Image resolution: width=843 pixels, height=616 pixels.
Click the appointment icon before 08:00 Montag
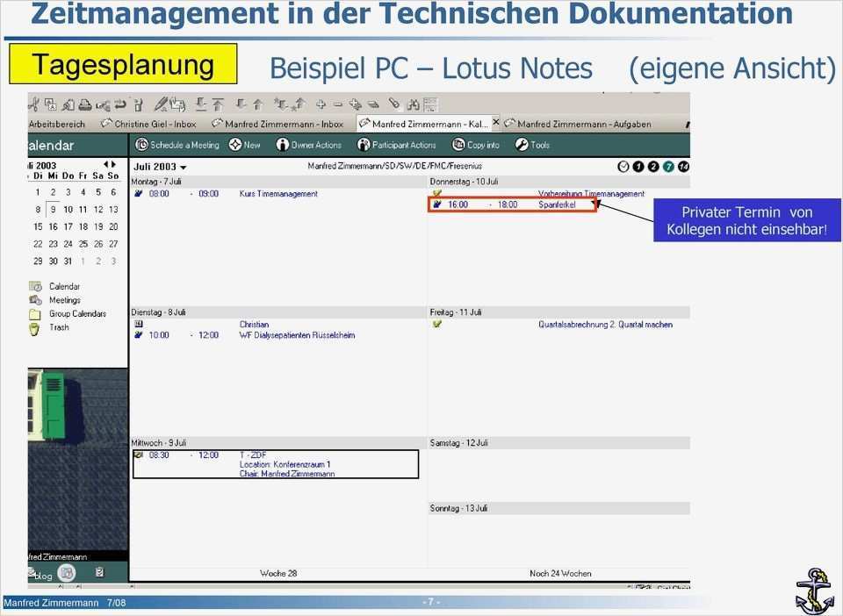139,193
